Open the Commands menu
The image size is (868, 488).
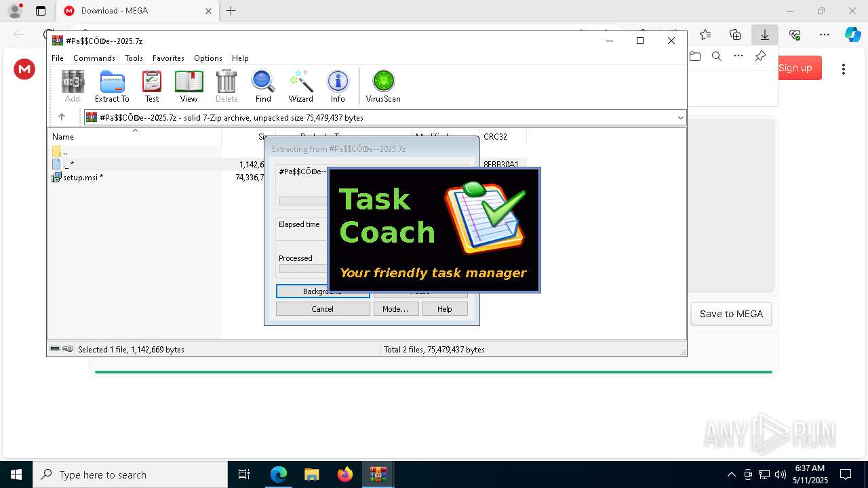point(94,58)
